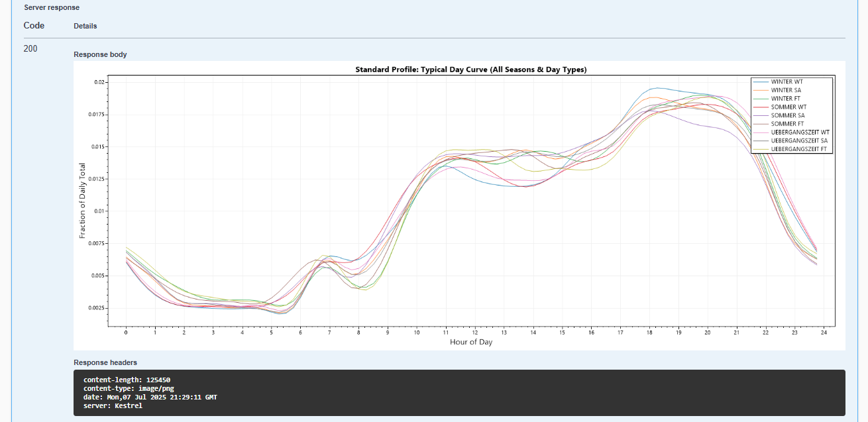Click the "server: Kestrel" header line

113,405
